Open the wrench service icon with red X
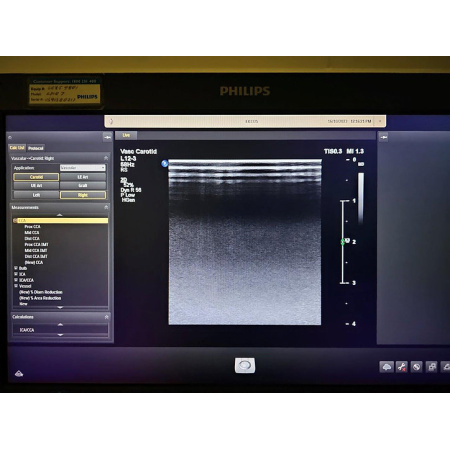This screenshot has height=450, width=450. coord(402,367)
